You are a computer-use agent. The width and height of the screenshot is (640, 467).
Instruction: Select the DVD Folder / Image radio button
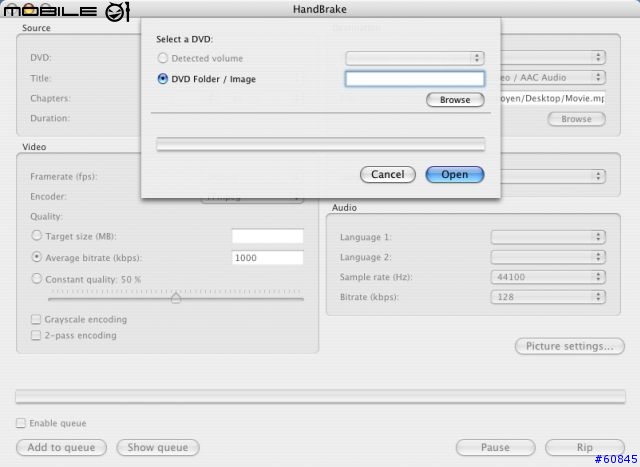click(x=163, y=79)
